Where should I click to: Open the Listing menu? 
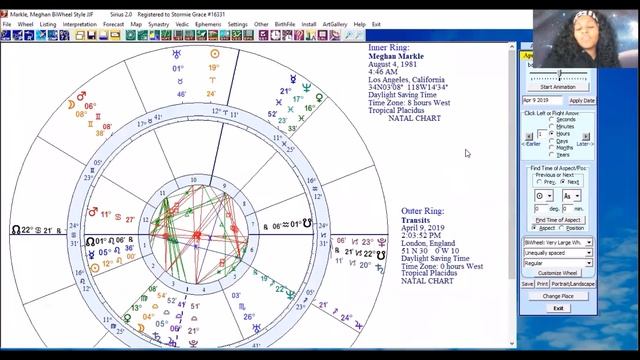coord(48,24)
